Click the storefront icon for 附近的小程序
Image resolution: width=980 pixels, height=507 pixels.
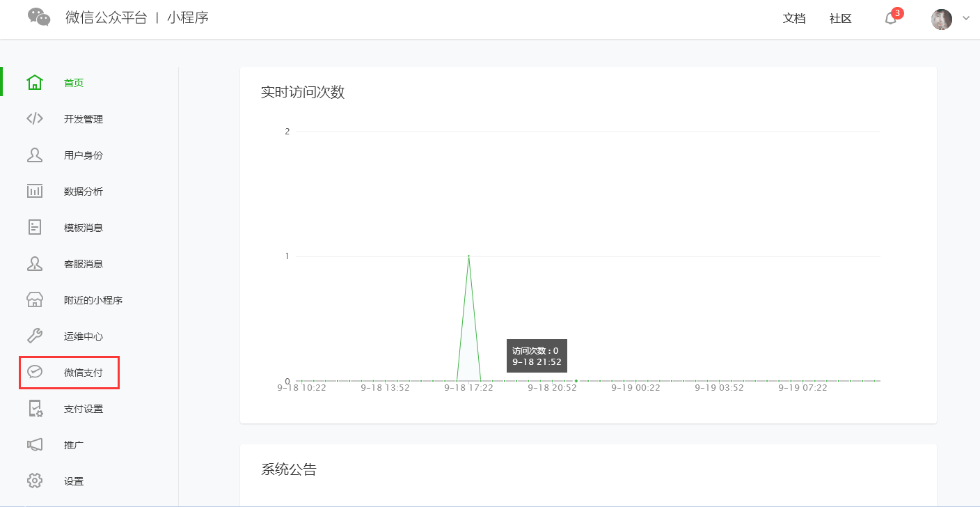click(x=35, y=300)
